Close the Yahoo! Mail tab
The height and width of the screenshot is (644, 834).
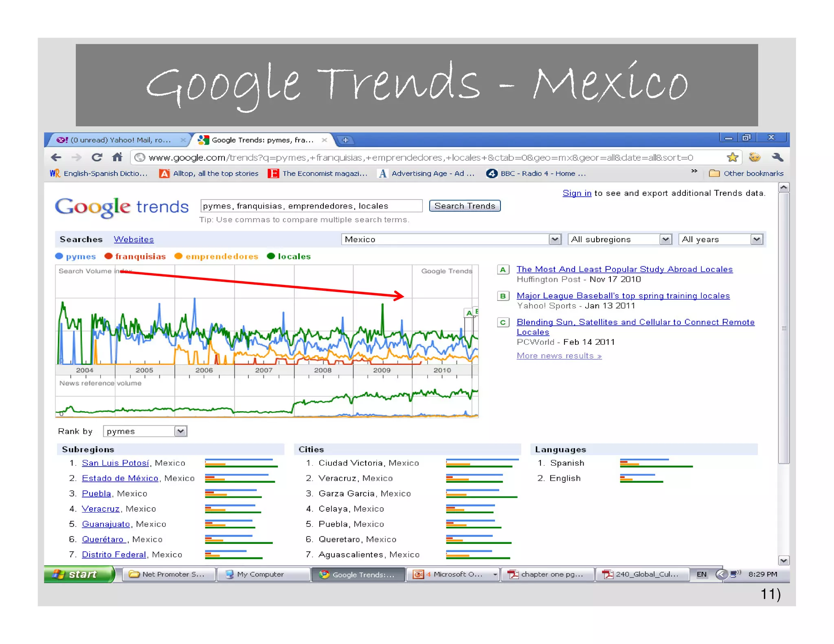coord(183,140)
